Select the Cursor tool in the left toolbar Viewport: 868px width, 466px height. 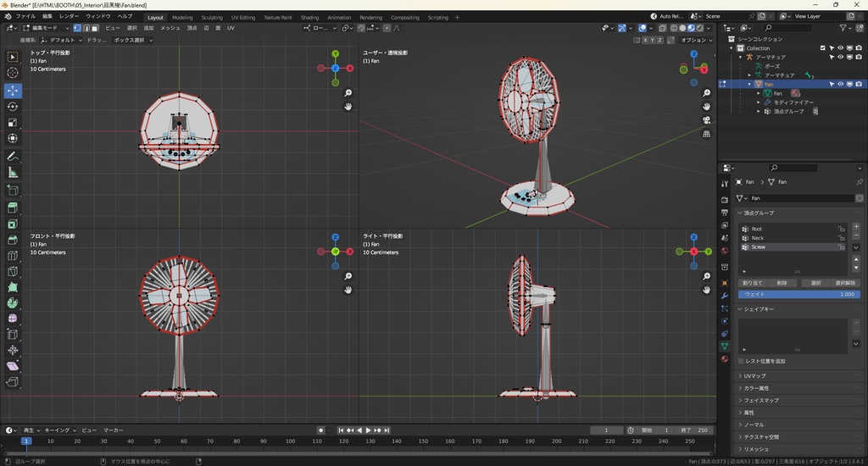13,73
